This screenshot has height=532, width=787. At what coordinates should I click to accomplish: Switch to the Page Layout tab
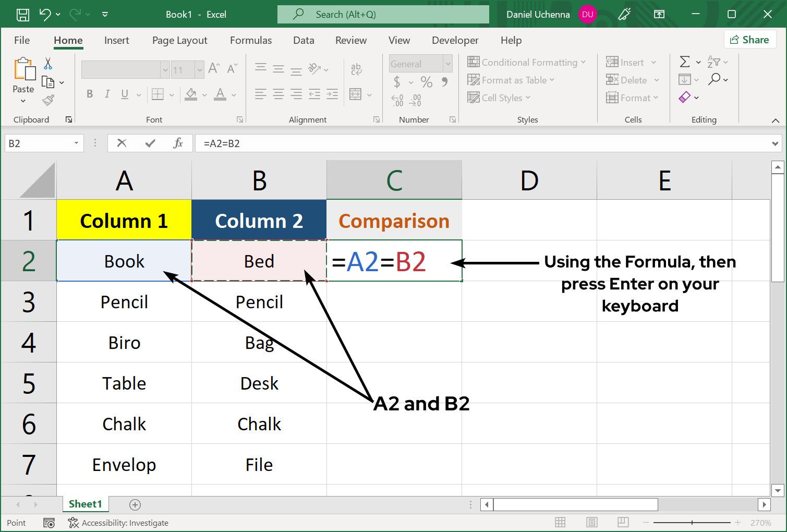179,40
